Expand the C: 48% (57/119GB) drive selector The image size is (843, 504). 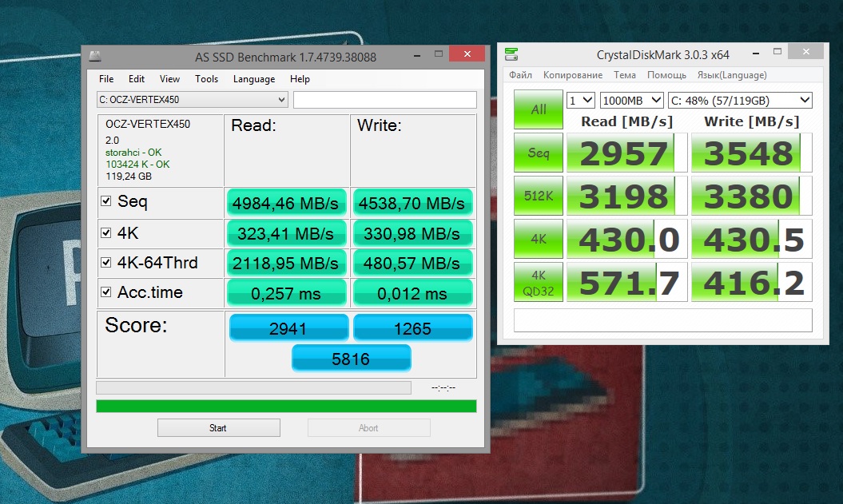click(x=740, y=101)
